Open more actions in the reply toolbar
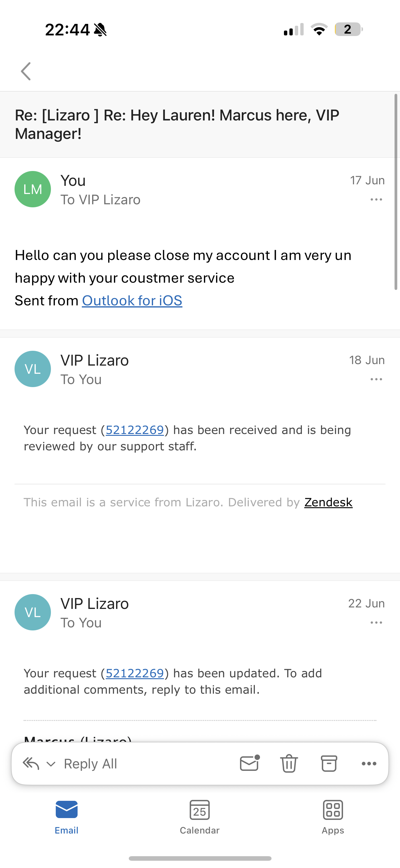The width and height of the screenshot is (400, 868). click(369, 764)
